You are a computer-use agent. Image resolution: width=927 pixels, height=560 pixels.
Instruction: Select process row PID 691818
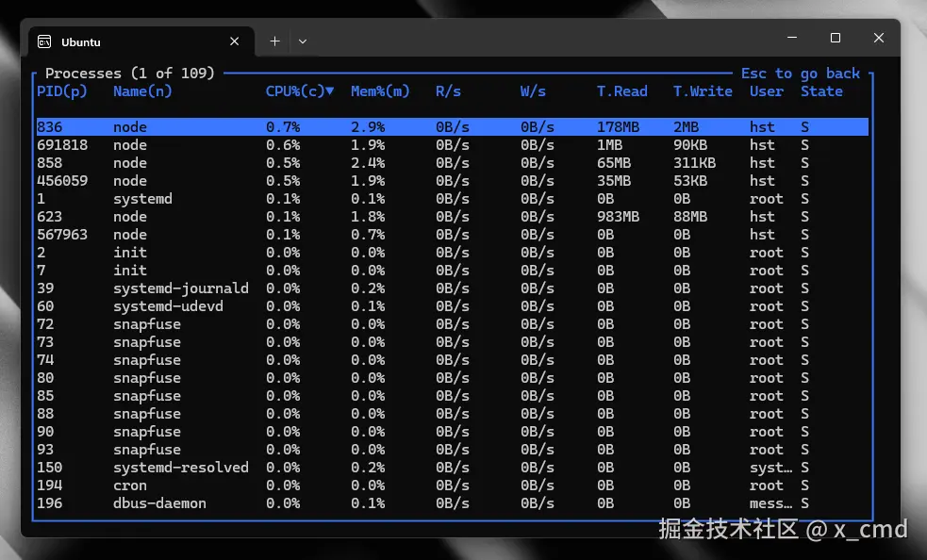coord(453,145)
